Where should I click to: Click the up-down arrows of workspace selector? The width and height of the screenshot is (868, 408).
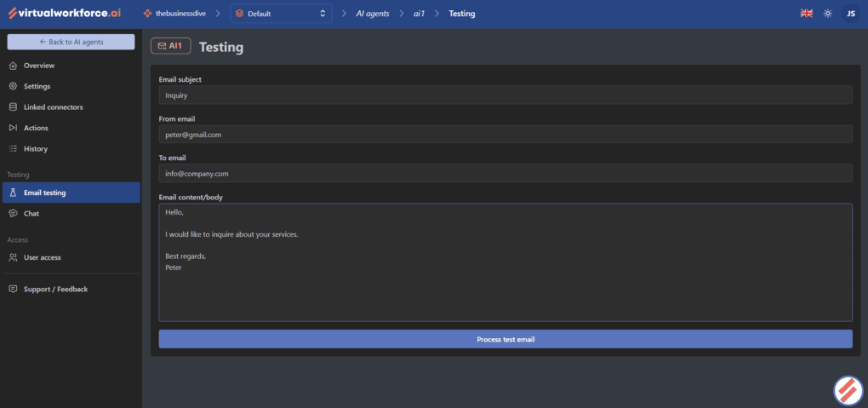click(x=323, y=14)
